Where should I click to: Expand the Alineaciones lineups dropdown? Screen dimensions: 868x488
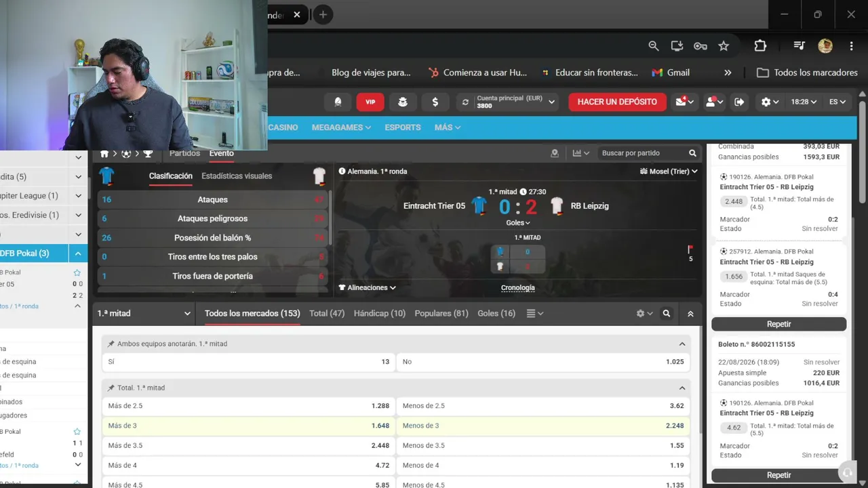click(x=368, y=287)
